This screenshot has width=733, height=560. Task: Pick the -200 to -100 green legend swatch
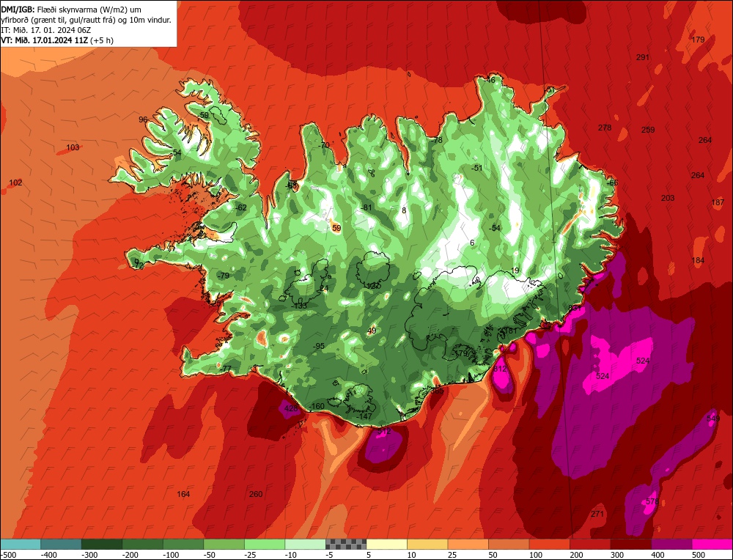pos(143,544)
